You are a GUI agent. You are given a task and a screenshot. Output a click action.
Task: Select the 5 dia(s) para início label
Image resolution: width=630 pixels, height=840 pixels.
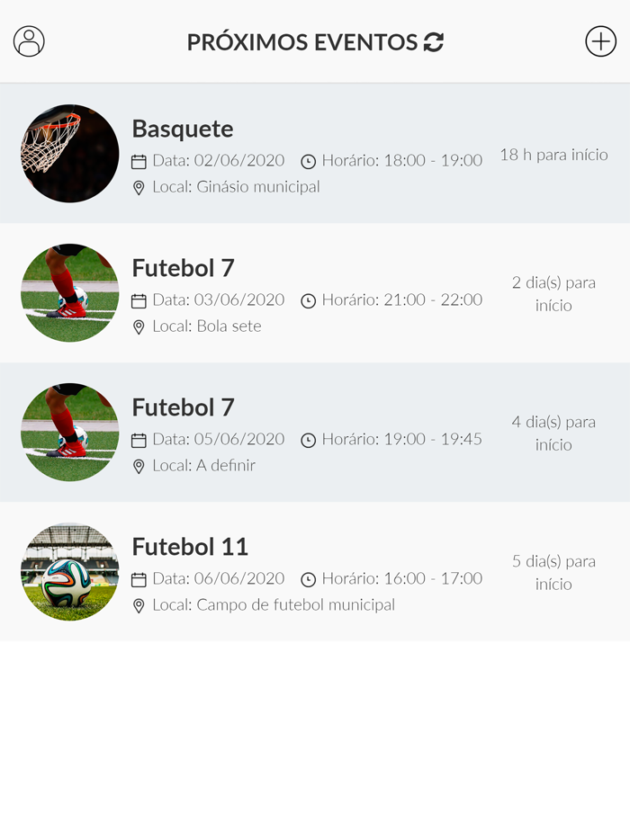pyautogui.click(x=553, y=573)
